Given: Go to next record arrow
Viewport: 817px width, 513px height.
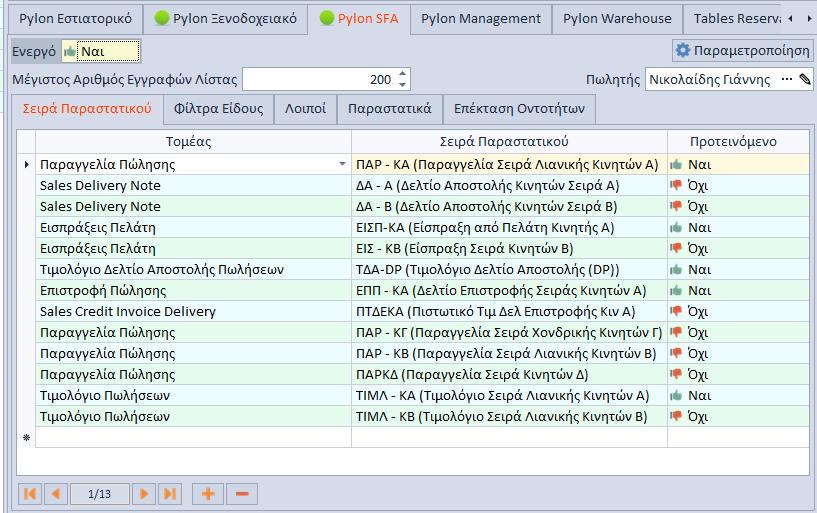Looking at the screenshot, I should [x=144, y=494].
